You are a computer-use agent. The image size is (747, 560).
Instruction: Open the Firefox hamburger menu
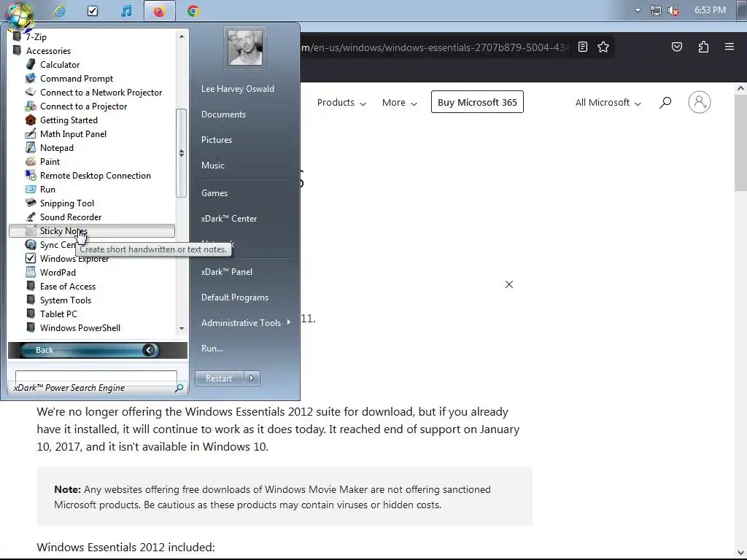pyautogui.click(x=729, y=47)
